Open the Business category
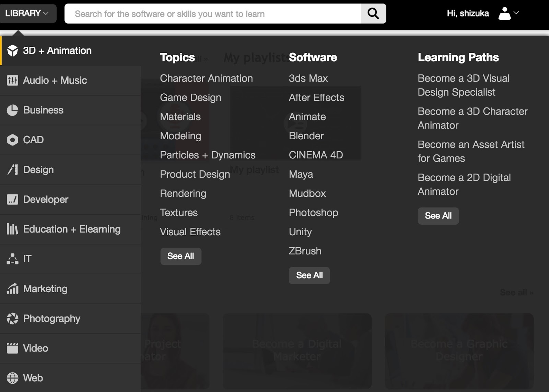 [70, 110]
